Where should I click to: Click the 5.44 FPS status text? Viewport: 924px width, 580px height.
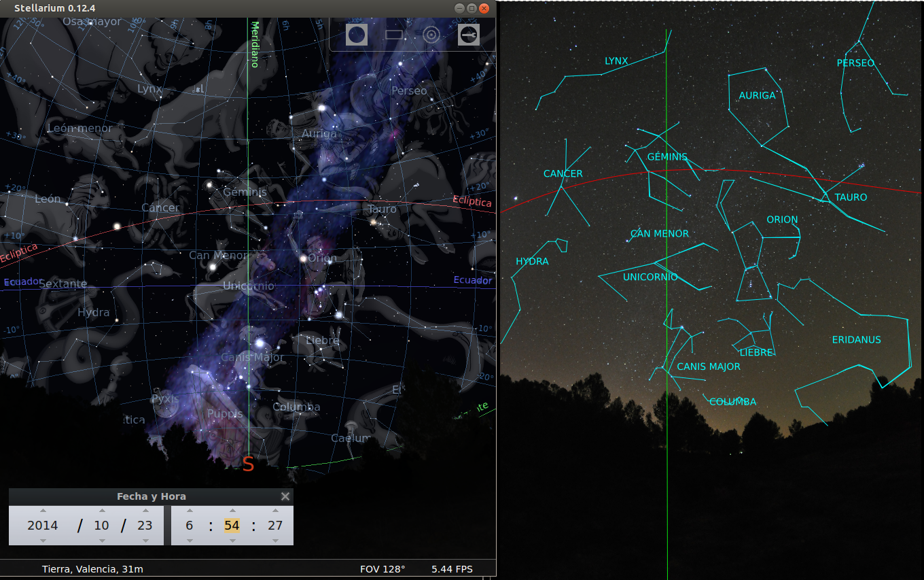[452, 569]
